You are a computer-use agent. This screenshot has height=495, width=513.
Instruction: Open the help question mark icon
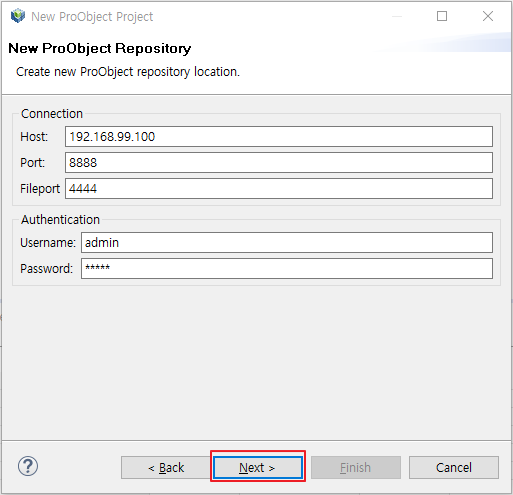(28, 466)
